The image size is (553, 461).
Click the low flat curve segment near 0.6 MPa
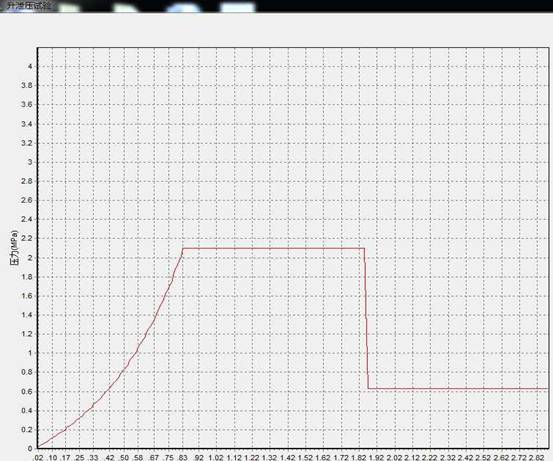coord(458,389)
